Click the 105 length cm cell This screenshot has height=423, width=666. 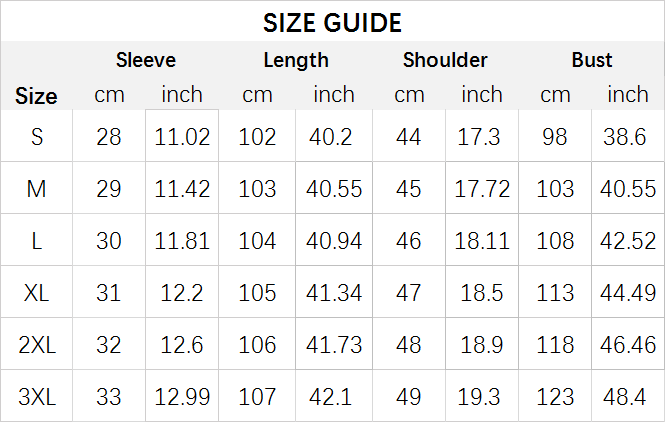(257, 293)
